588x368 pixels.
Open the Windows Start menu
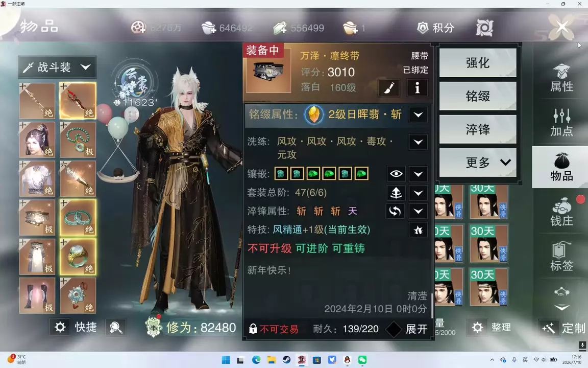(x=226, y=360)
